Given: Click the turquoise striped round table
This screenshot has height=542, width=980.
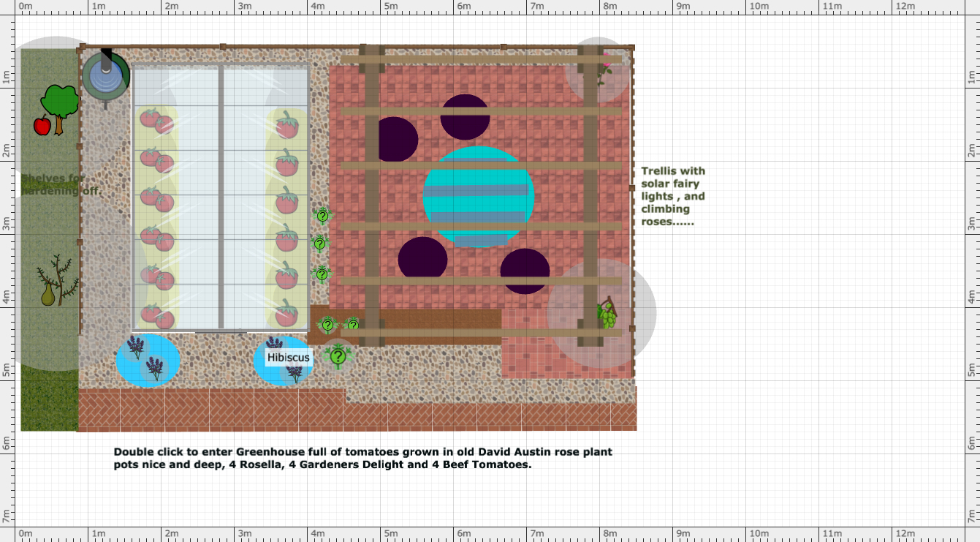Looking at the screenshot, I should point(479,197).
